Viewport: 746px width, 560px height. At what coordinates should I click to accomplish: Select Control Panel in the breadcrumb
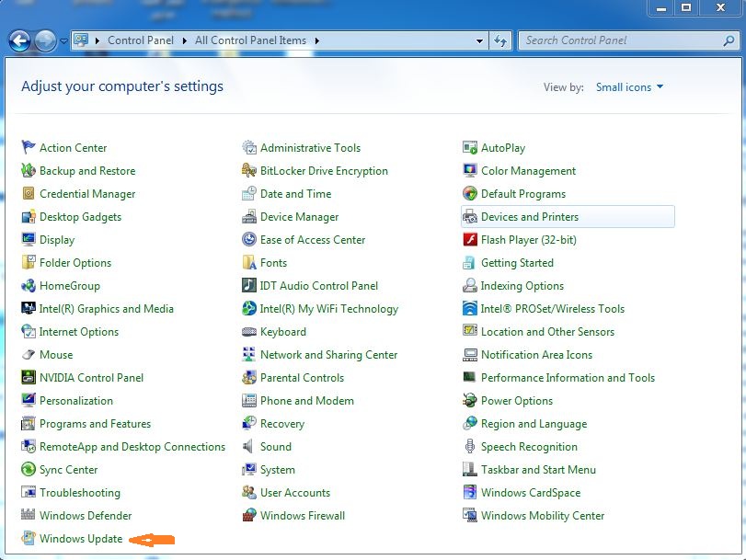tap(141, 40)
